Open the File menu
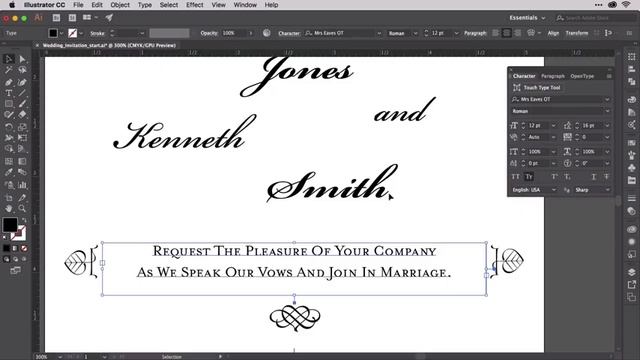Image resolution: width=640 pixels, height=360 pixels. pos(78,5)
